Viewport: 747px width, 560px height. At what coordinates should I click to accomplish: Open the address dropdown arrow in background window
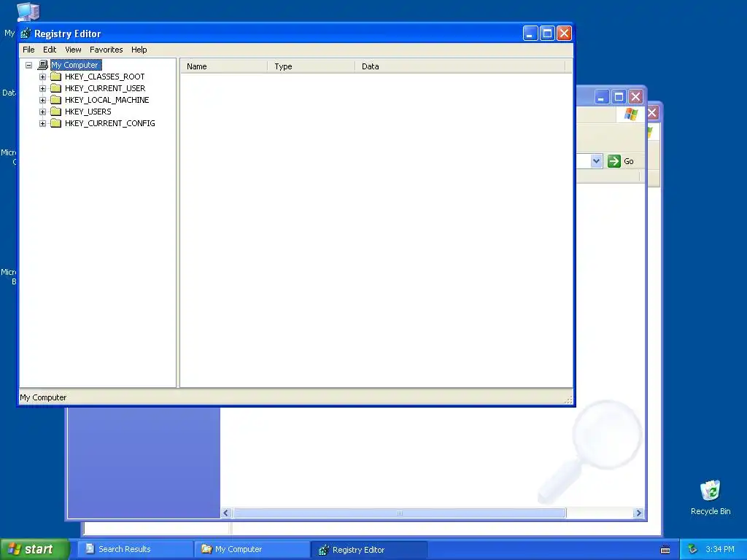point(596,161)
